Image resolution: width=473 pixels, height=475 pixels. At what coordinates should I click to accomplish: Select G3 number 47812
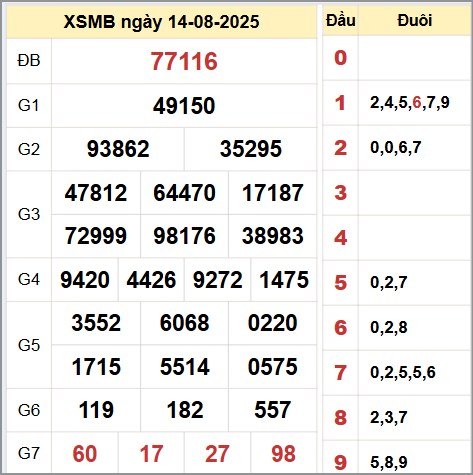tap(96, 193)
